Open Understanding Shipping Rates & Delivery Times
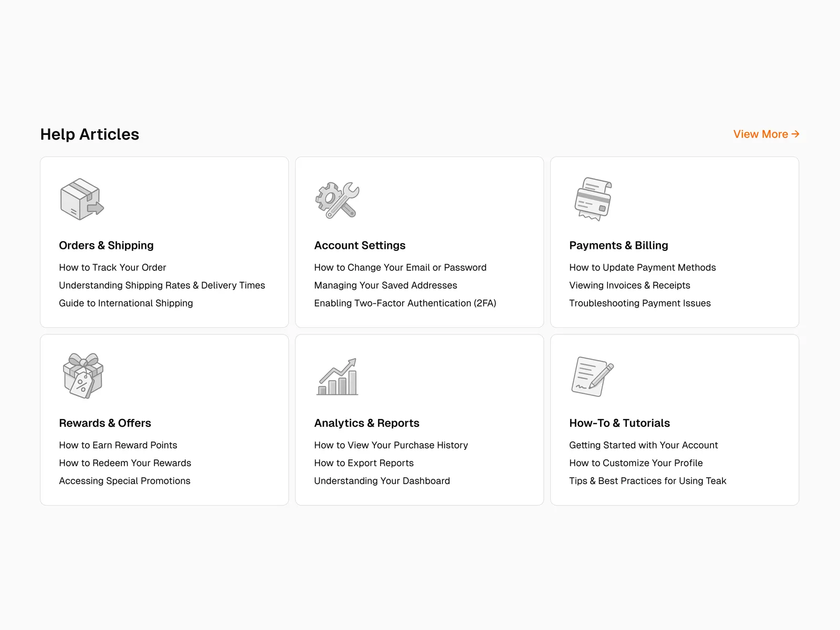The height and width of the screenshot is (630, 840). (x=162, y=286)
